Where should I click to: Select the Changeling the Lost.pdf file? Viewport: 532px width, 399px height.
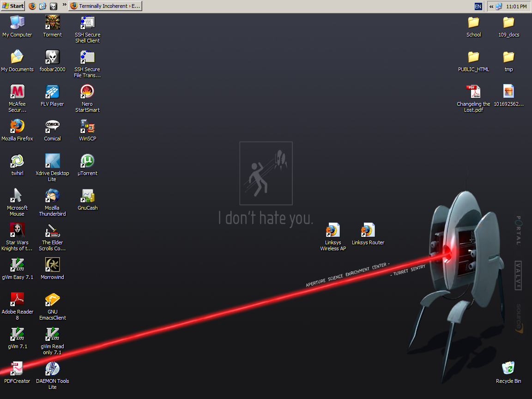coord(473,92)
